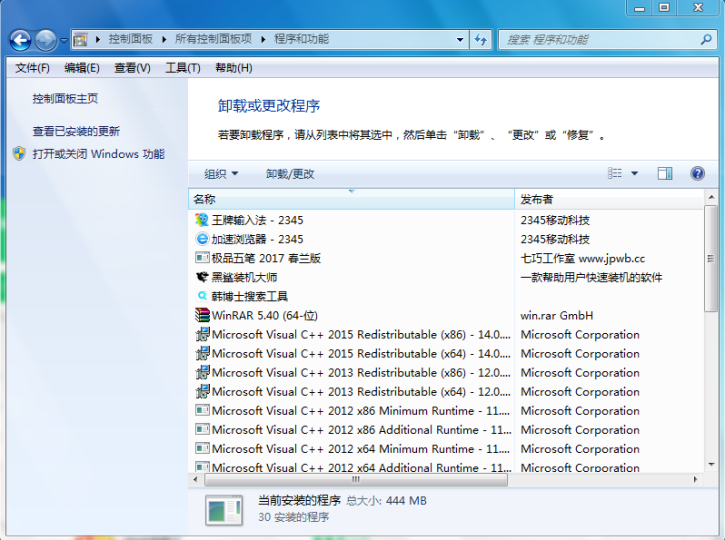Click the refresh button beside address bar
This screenshot has height=540, width=725.
(481, 39)
